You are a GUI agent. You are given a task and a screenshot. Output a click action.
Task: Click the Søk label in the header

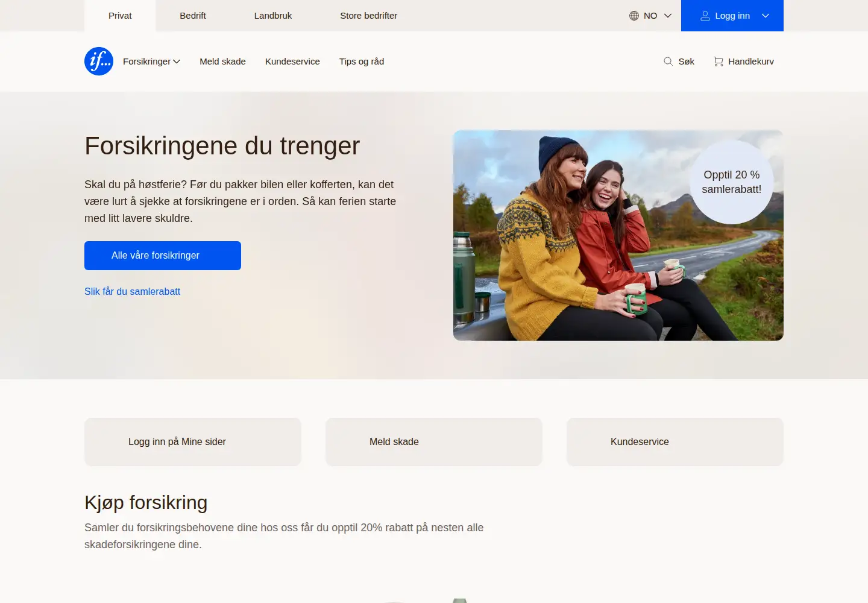click(687, 62)
